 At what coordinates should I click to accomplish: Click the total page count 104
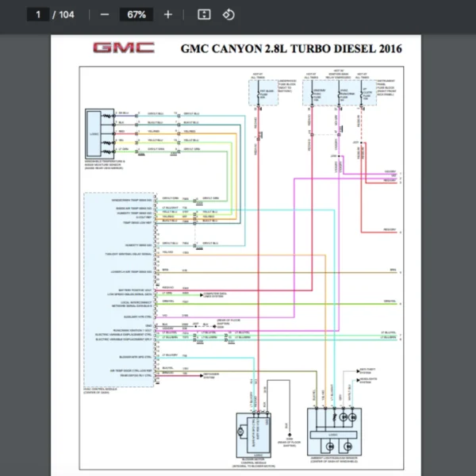(67, 14)
